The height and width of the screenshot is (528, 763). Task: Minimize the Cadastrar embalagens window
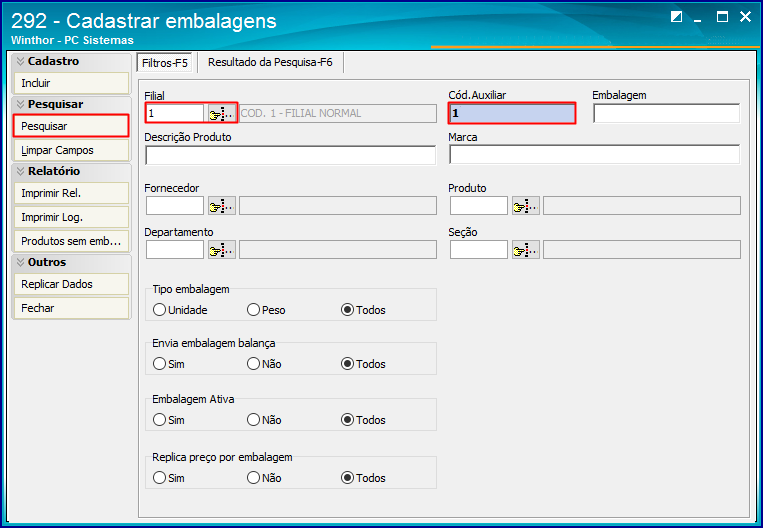pos(698,18)
